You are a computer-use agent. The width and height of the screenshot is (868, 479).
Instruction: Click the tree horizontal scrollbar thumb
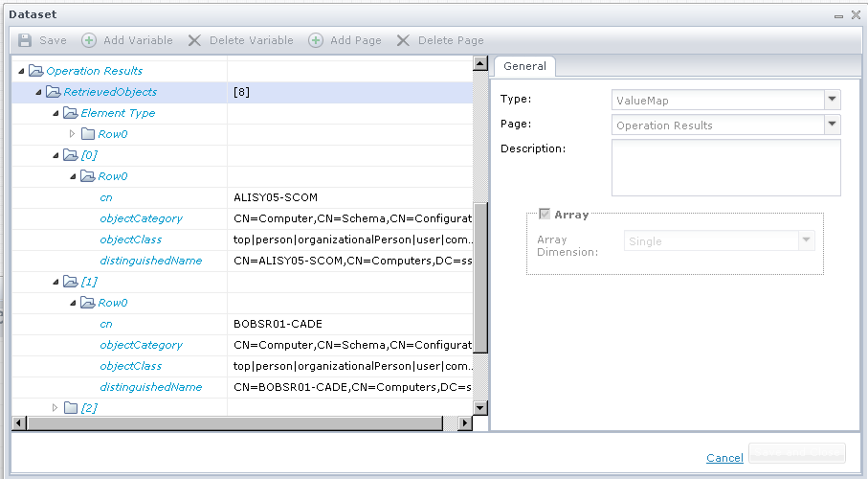[x=234, y=423]
